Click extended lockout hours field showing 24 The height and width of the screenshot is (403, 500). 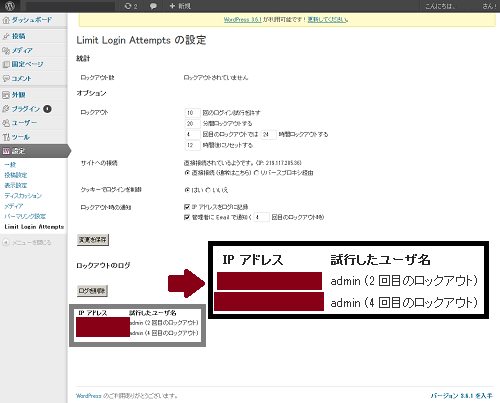pos(269,134)
